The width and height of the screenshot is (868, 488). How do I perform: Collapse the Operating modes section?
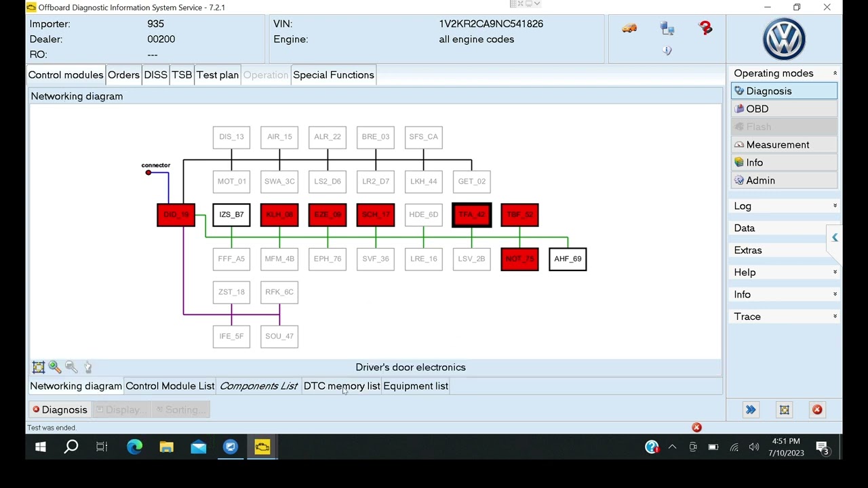point(835,73)
